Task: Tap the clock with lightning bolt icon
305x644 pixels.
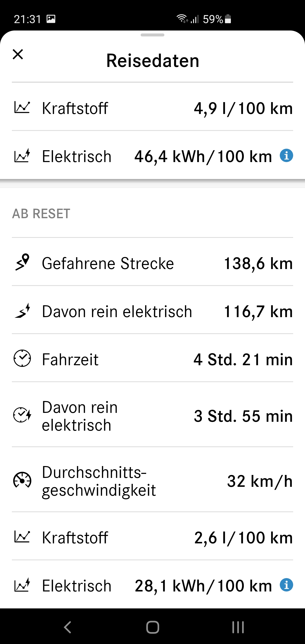Action: point(22,415)
